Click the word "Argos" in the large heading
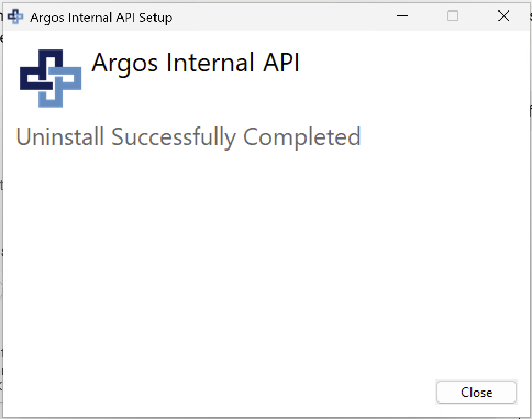This screenshot has height=419, width=532. tap(125, 63)
